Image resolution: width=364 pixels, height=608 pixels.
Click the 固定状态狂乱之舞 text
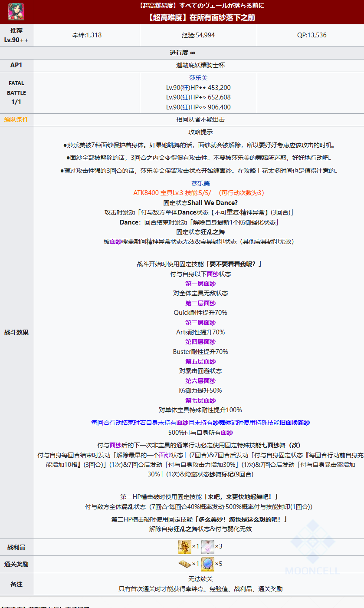coord(200,232)
